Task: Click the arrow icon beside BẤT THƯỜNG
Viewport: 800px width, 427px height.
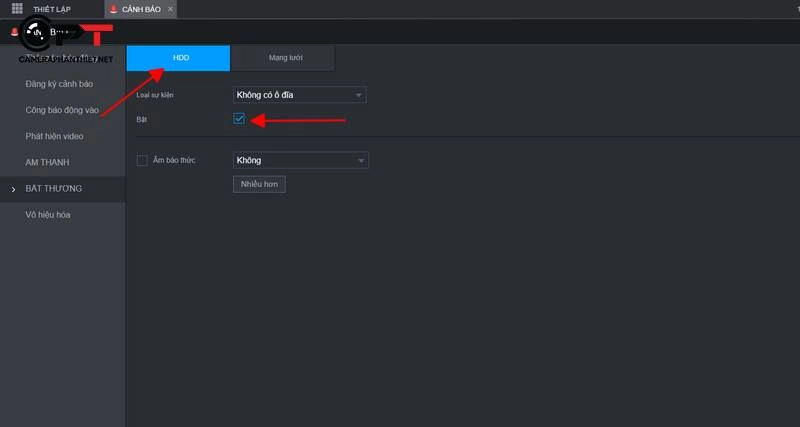Action: coord(13,189)
